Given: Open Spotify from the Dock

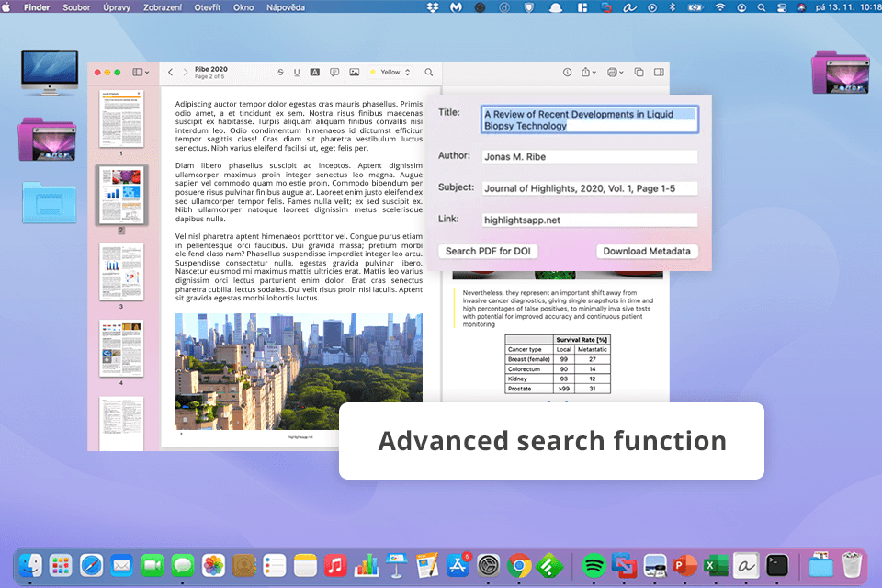Looking at the screenshot, I should pos(594,564).
